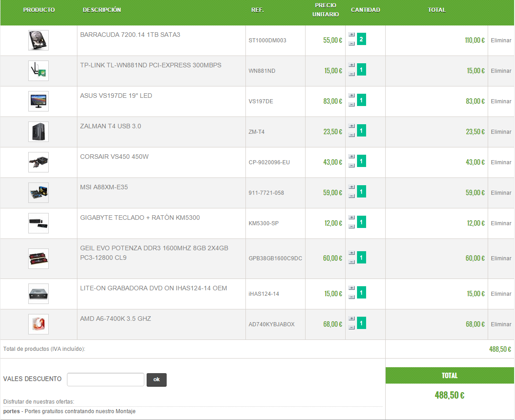Viewport: 515px width, 420px height.
Task: Open LITE-ON GRABADORA DVD product link
Action: point(153,288)
